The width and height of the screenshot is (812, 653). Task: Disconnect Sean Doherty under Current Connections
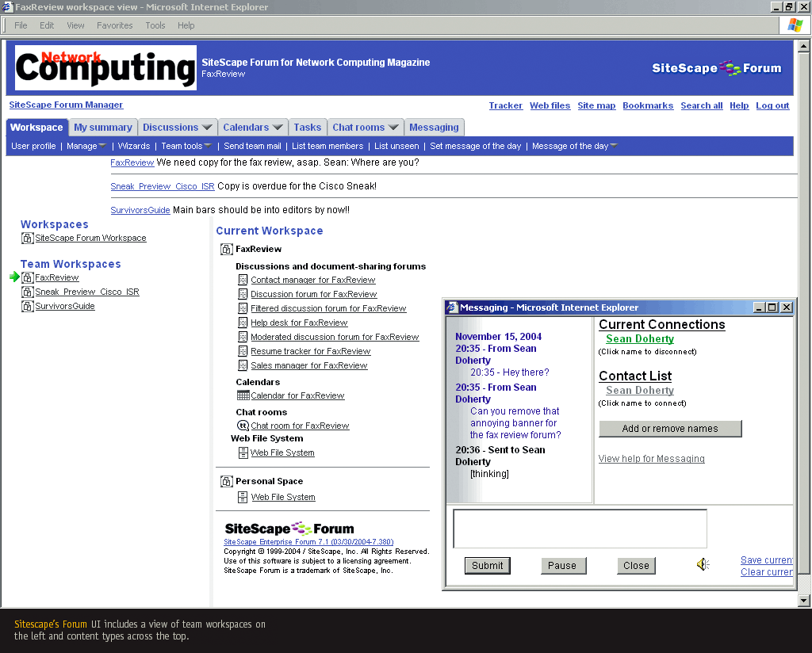[x=640, y=339]
